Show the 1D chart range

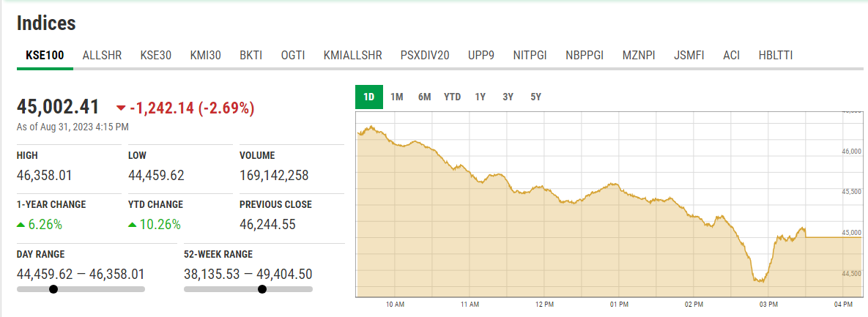[x=369, y=97]
